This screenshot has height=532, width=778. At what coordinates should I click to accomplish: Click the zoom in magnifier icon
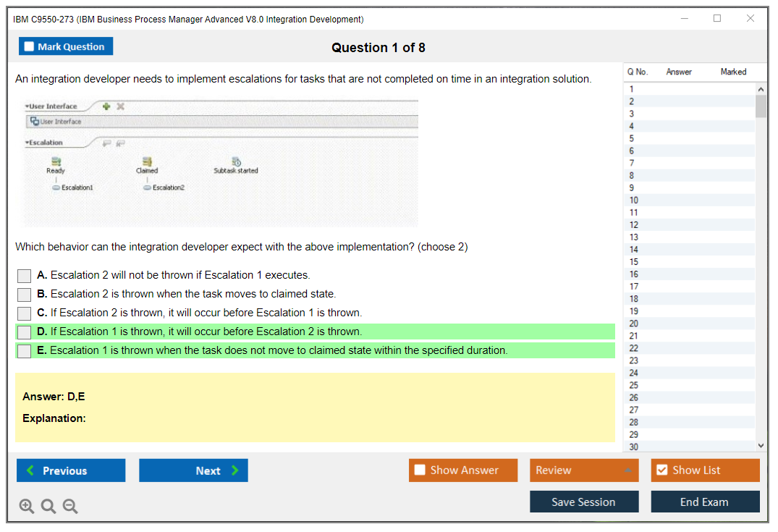[27, 507]
